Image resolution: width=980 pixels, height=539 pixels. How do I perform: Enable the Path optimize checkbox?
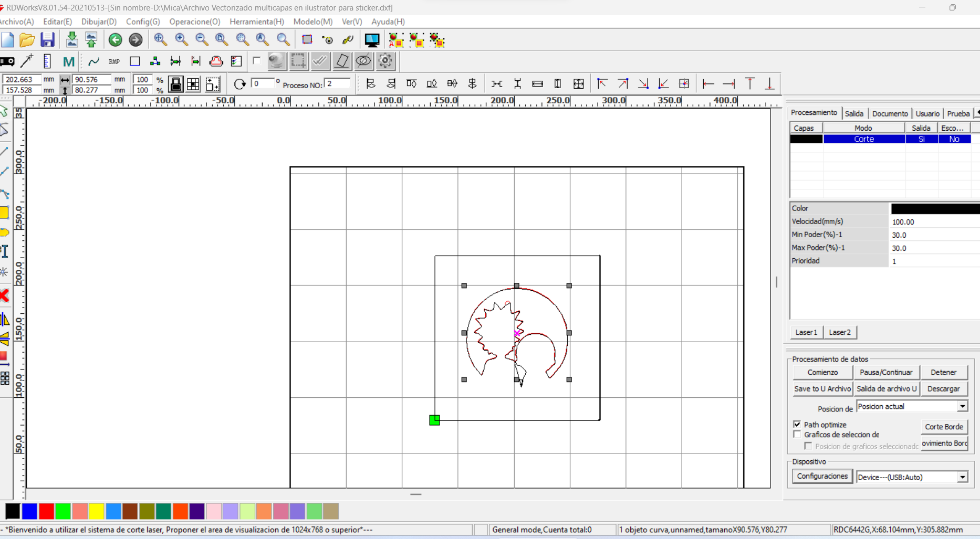pos(797,424)
